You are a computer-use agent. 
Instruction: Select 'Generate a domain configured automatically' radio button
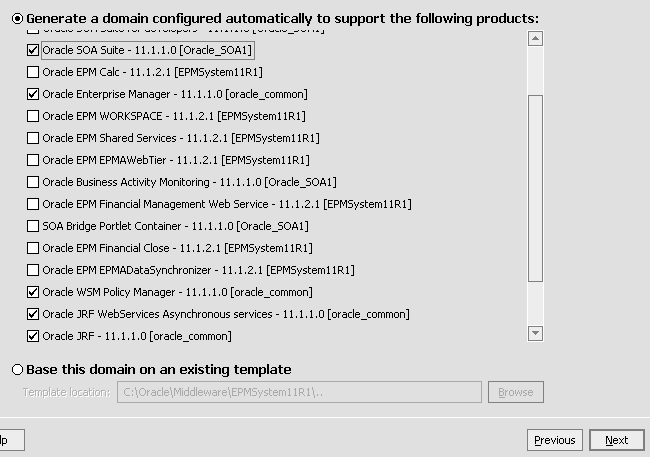(17, 19)
